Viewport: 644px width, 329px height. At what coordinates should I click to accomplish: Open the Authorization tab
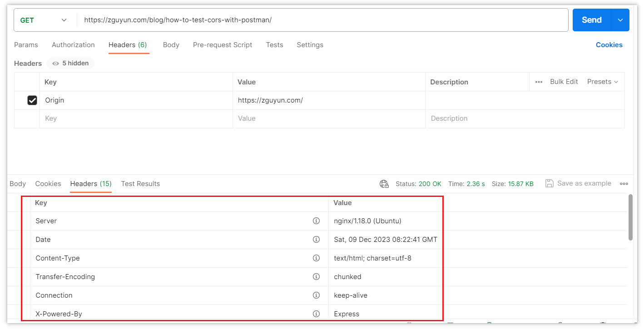[73, 45]
